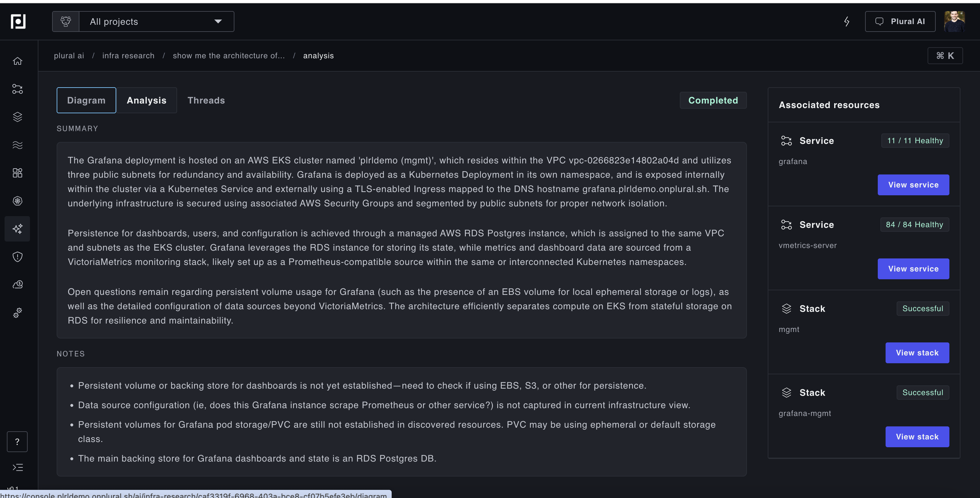Open the security shield sidebar icon

(18, 257)
